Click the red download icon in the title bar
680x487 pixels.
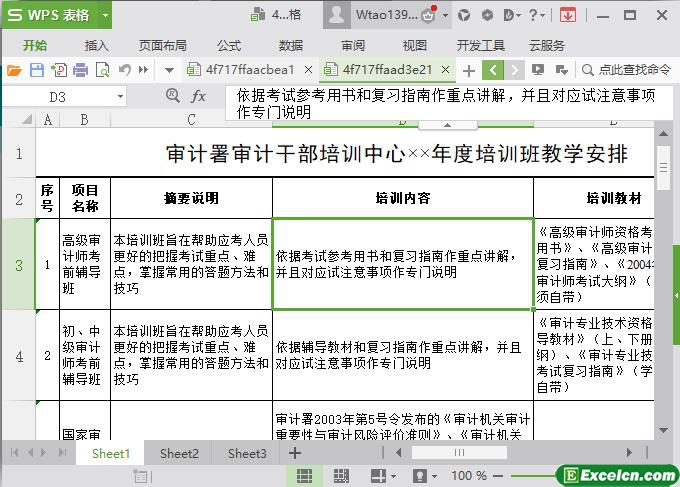click(568, 15)
